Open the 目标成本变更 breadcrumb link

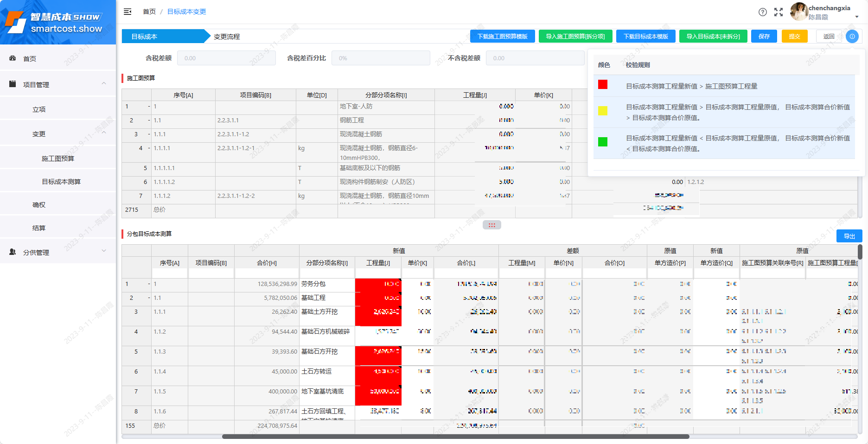(186, 12)
